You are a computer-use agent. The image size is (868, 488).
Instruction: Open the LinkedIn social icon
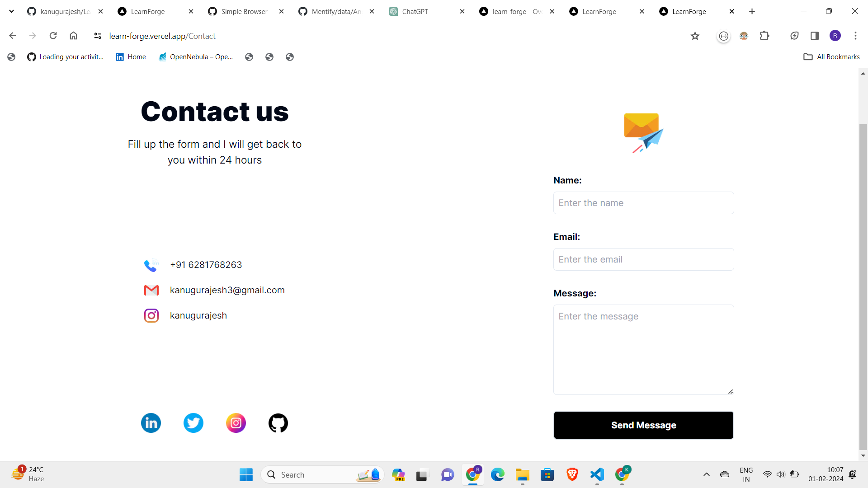(151, 423)
